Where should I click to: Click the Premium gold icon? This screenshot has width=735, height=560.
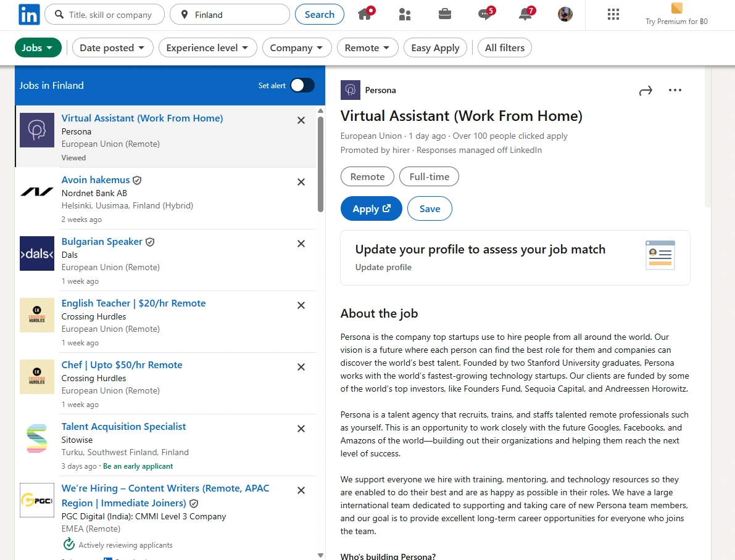pyautogui.click(x=676, y=9)
